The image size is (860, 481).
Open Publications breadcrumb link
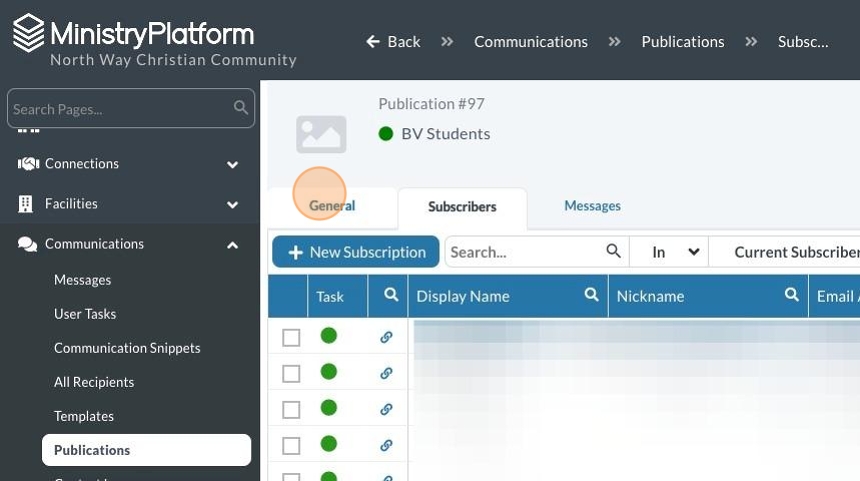(x=683, y=42)
